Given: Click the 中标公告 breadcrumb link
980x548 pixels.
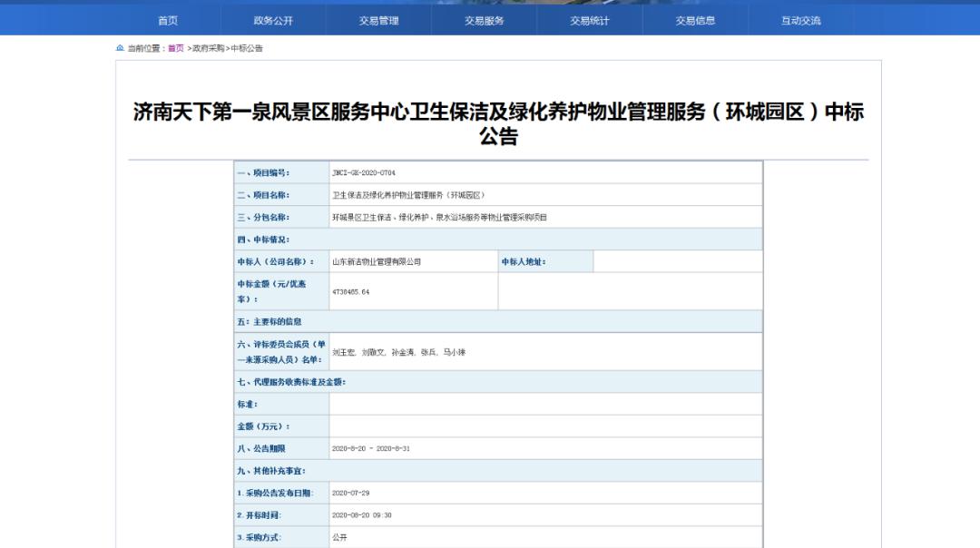Looking at the screenshot, I should point(247,48).
